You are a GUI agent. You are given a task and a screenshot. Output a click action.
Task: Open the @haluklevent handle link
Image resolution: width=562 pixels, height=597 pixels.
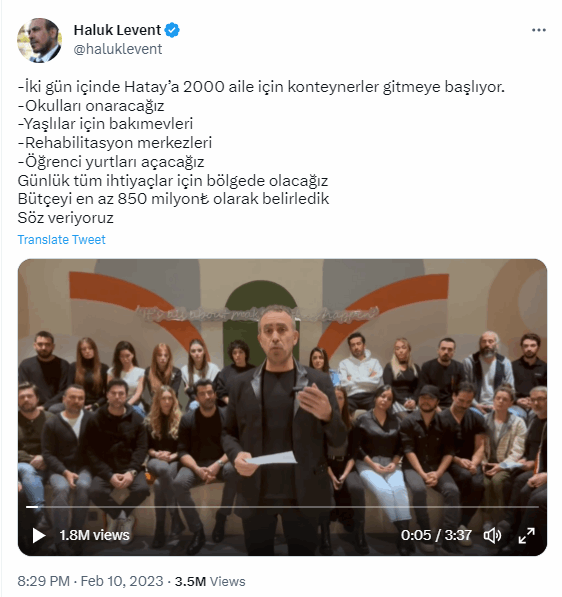pyautogui.click(x=118, y=49)
